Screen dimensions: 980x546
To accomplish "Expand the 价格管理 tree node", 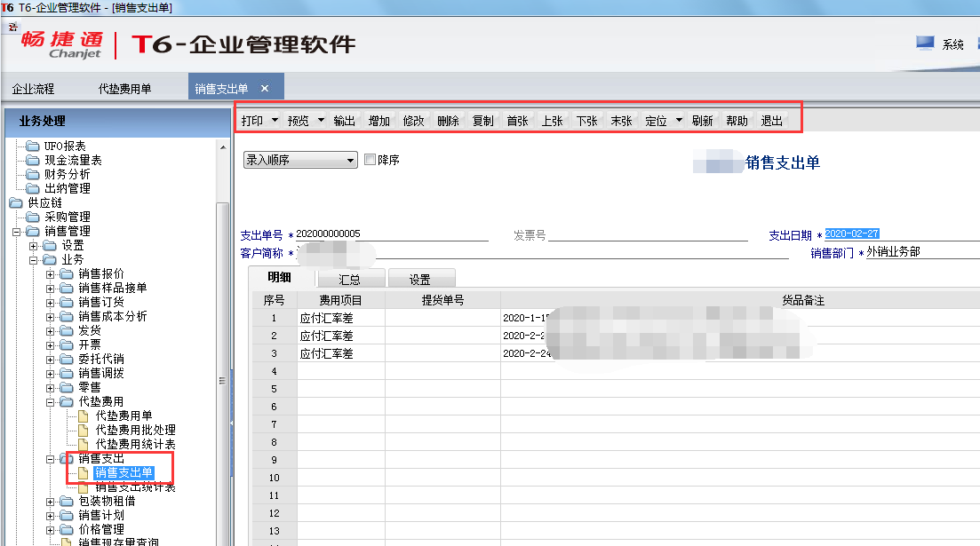I will 50,530.
